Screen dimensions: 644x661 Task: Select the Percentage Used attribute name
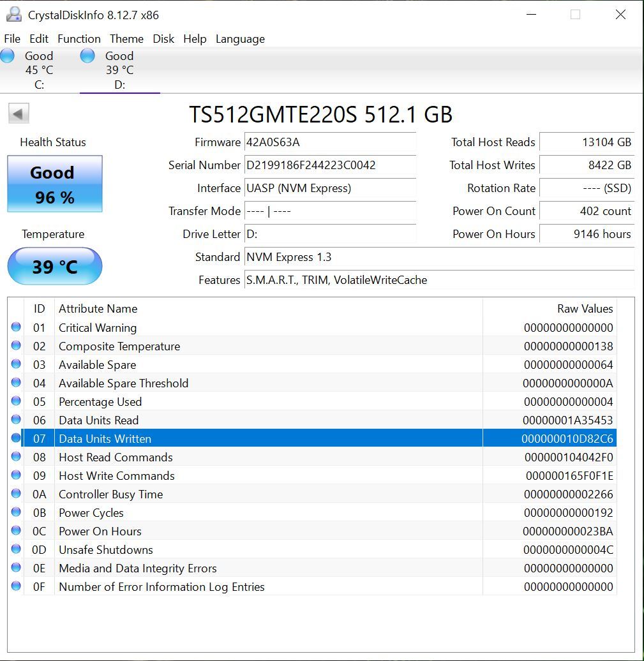tap(100, 402)
